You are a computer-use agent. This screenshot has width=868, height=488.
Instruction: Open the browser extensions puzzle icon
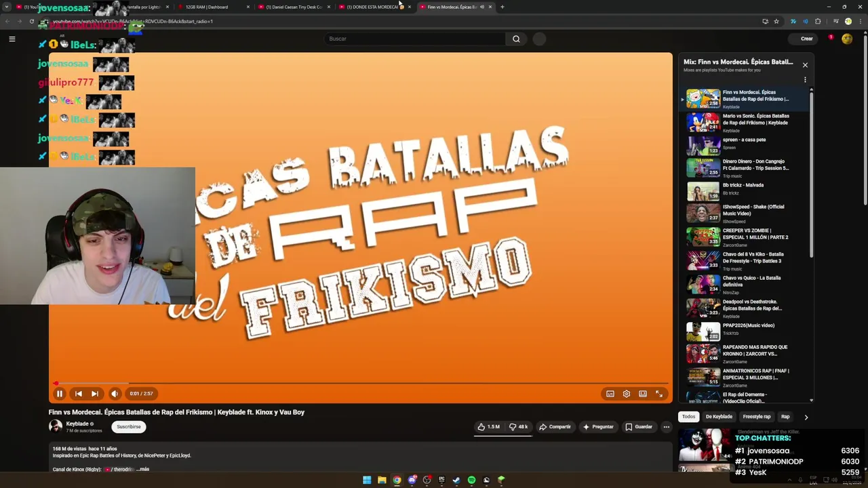point(818,21)
